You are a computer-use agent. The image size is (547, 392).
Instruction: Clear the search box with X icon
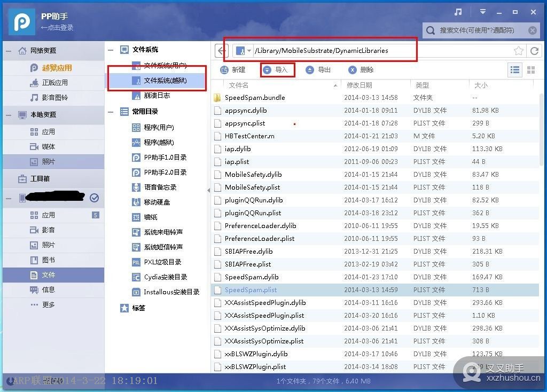point(533,30)
